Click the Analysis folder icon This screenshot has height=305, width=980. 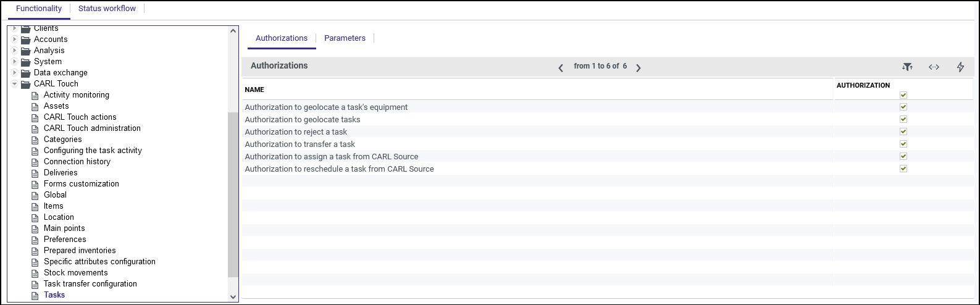click(25, 51)
